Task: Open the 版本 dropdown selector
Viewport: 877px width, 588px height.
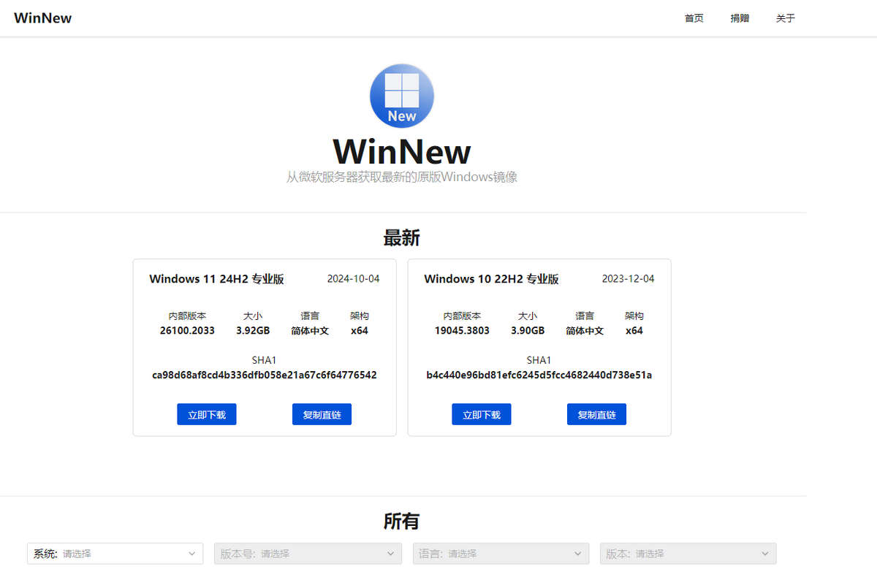Action: pyautogui.click(x=688, y=554)
